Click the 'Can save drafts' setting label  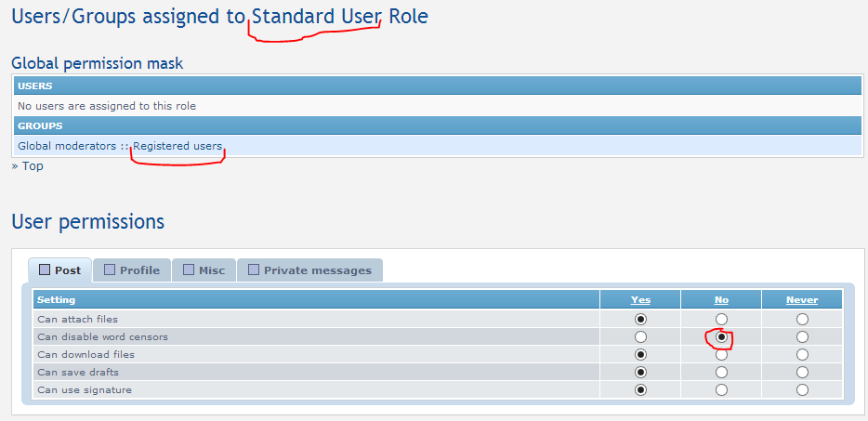[x=78, y=373]
